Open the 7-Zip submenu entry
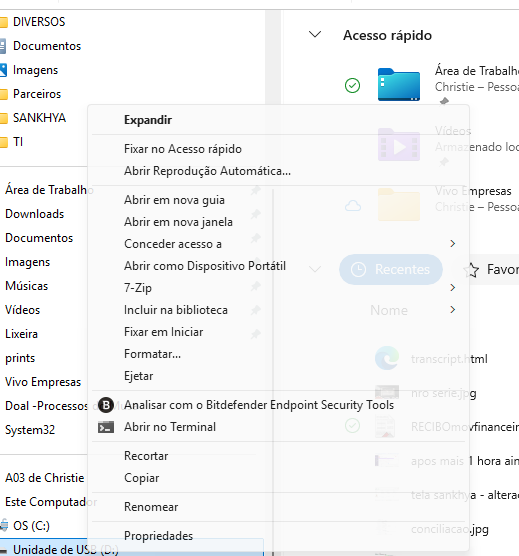Screen dimensions: 519x556 pyautogui.click(x=138, y=288)
